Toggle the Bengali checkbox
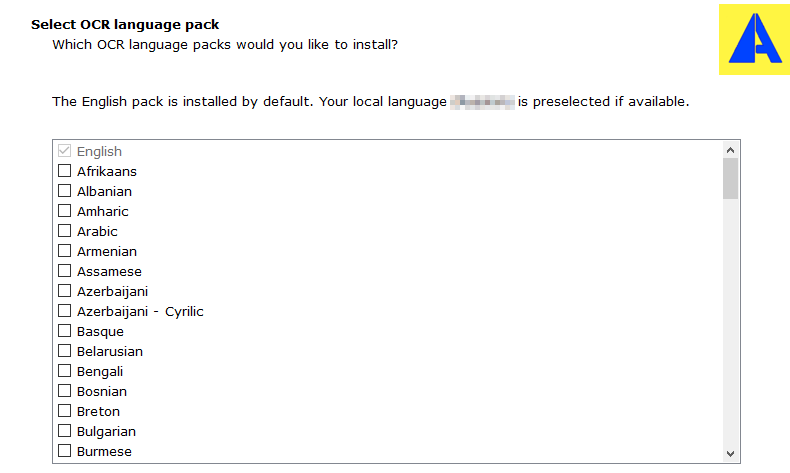 (64, 371)
